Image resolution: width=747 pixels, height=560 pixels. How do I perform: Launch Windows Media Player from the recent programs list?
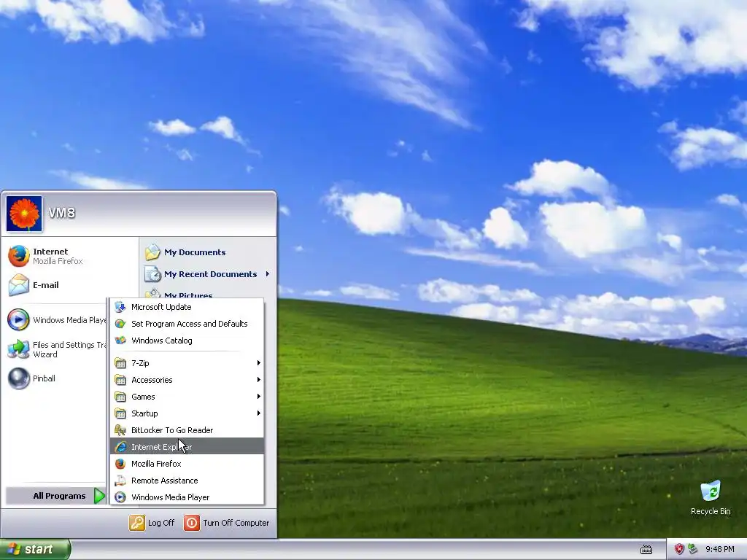(56, 320)
